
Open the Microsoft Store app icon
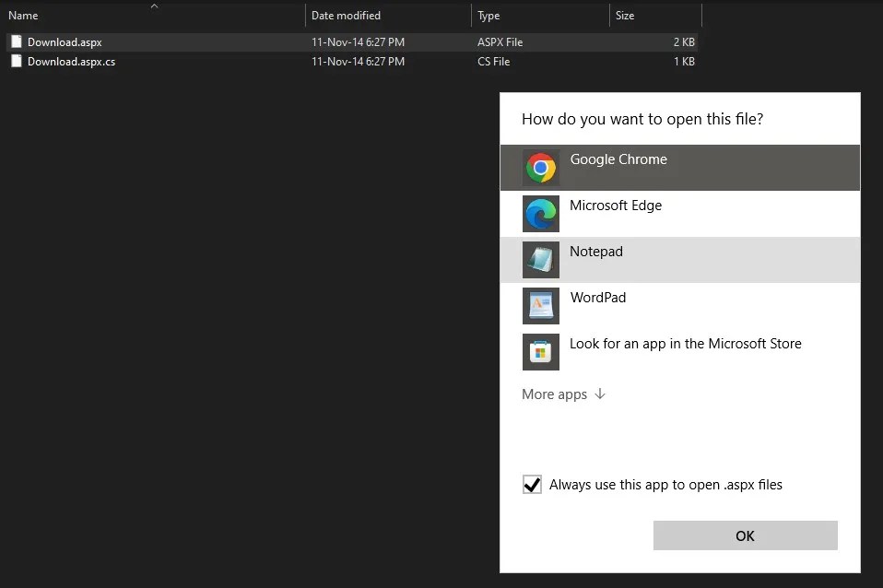541,352
